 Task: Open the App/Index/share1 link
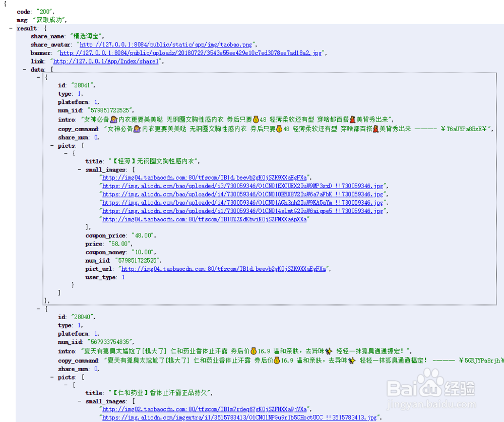106,62
